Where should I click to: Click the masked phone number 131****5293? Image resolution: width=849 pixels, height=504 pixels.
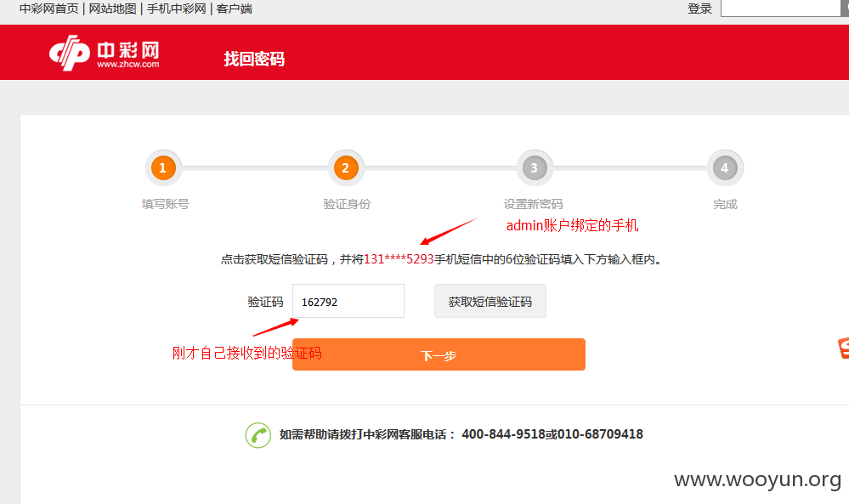click(399, 259)
